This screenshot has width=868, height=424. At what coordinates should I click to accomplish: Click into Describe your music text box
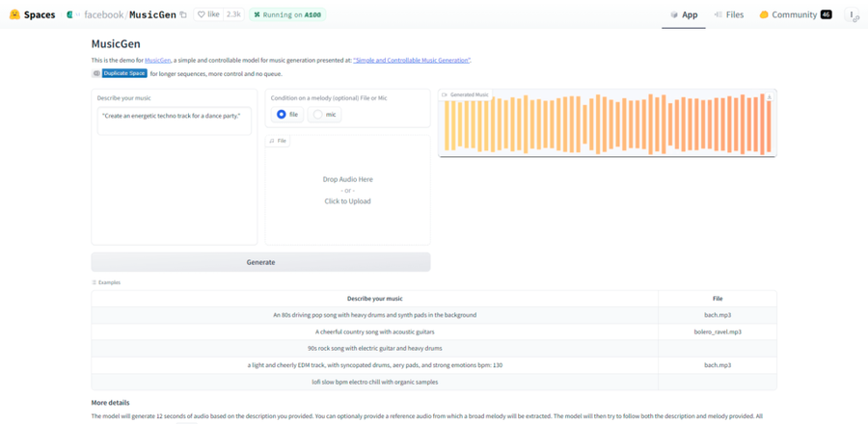point(175,121)
